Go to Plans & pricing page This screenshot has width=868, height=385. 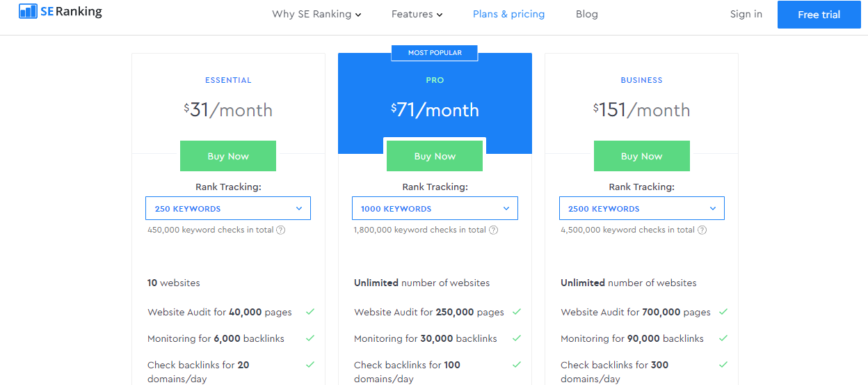point(509,14)
